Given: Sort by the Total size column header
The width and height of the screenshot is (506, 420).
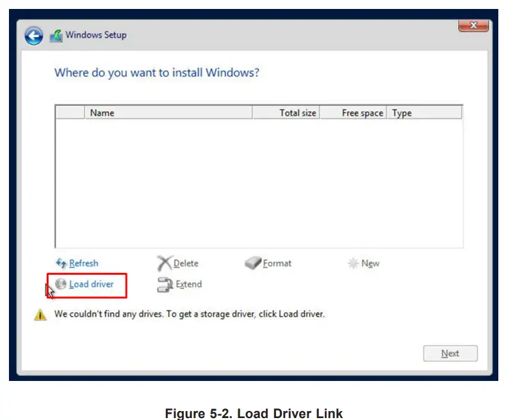Looking at the screenshot, I should coord(286,113).
